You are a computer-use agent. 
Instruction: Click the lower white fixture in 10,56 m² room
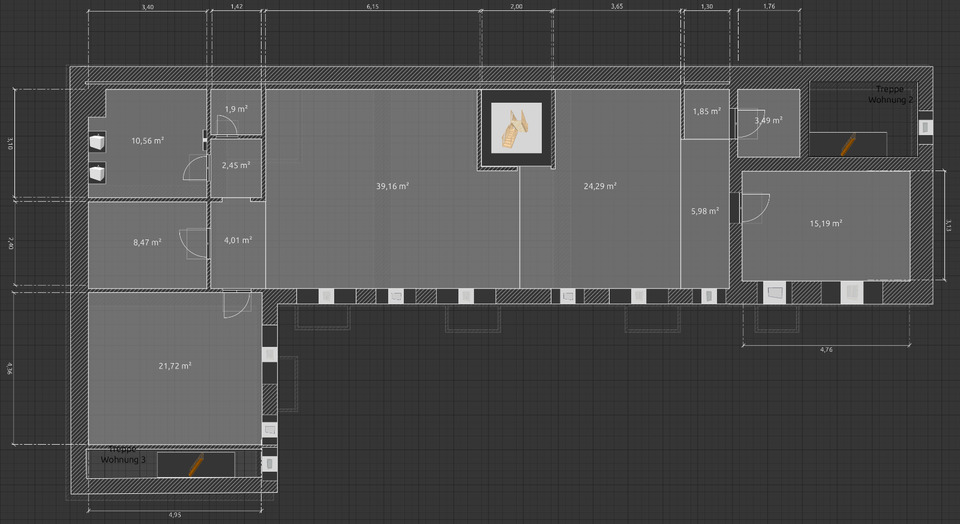pyautogui.click(x=97, y=174)
